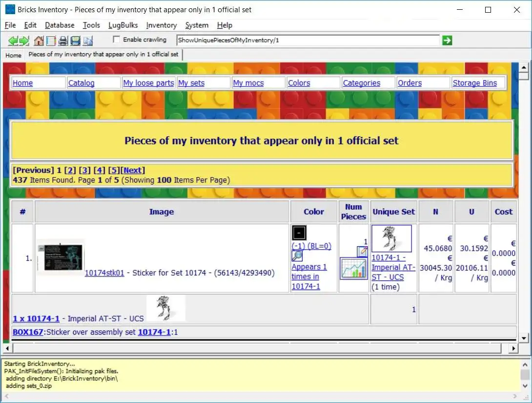Click the Image column header
532x403 pixels.
tap(162, 212)
